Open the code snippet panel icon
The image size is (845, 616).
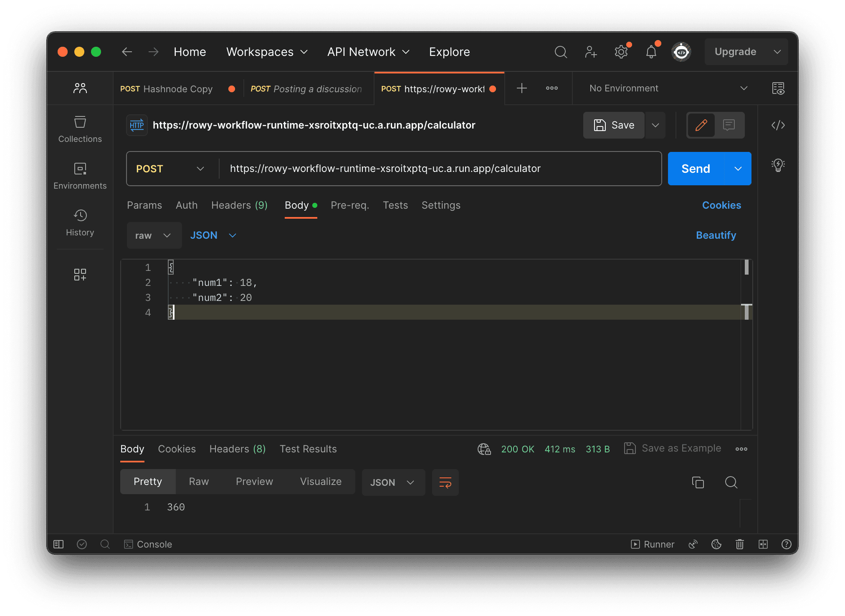[778, 125]
